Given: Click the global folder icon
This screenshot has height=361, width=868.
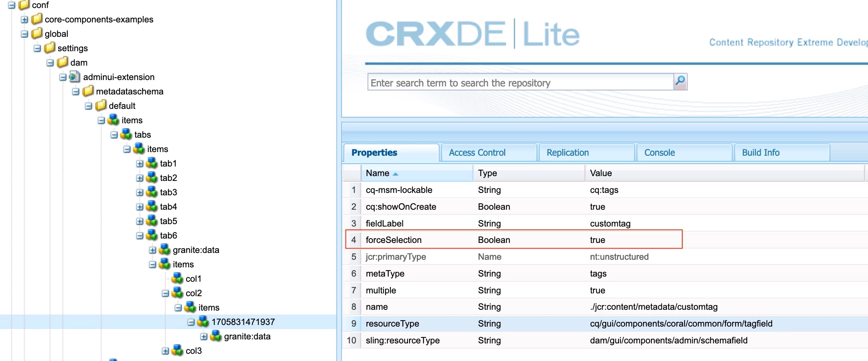Looking at the screenshot, I should click(37, 34).
